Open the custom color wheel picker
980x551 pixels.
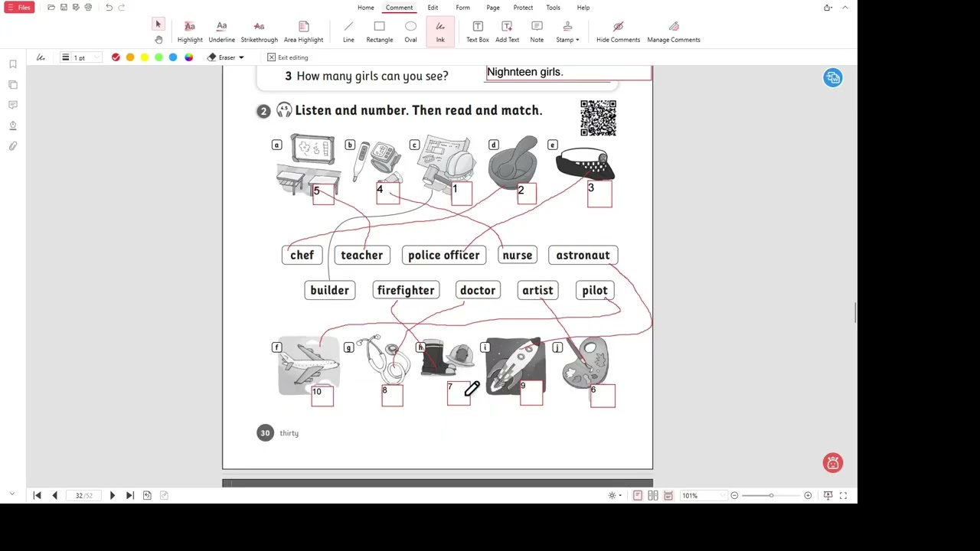click(188, 57)
